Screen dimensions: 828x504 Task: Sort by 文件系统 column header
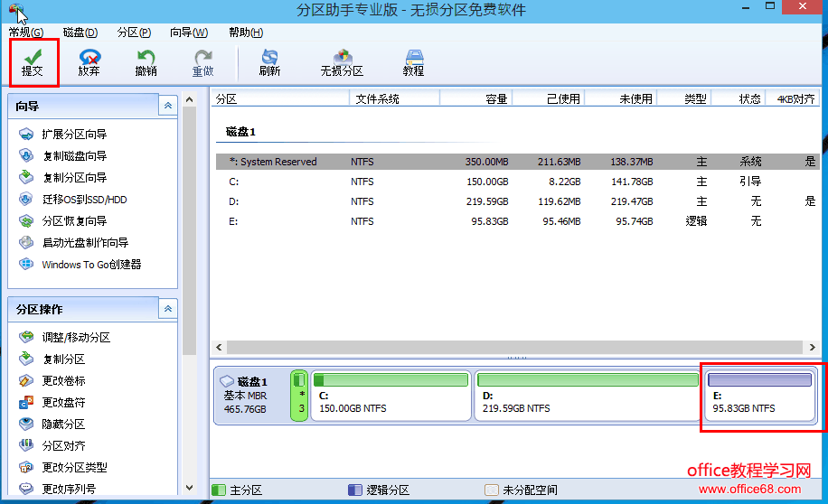[377, 99]
